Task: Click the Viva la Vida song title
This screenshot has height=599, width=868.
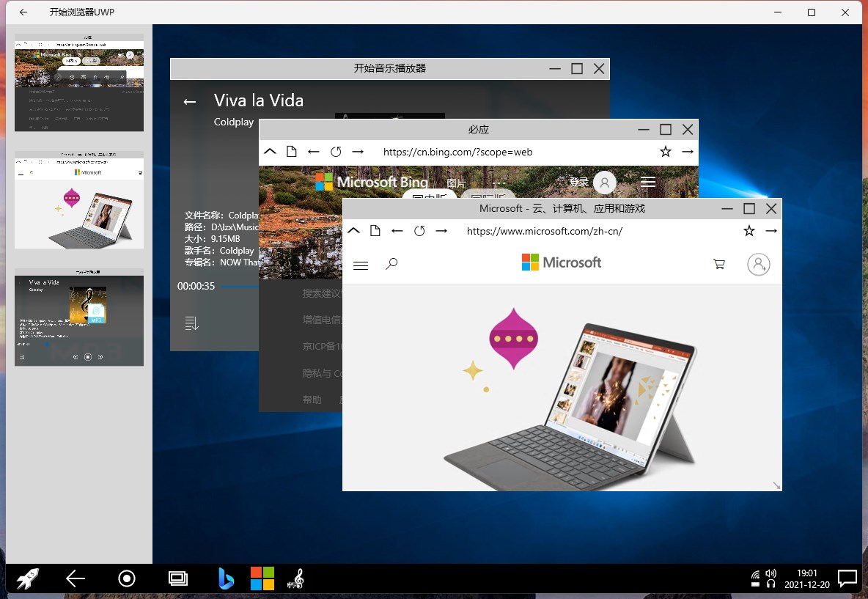Action: (x=259, y=100)
